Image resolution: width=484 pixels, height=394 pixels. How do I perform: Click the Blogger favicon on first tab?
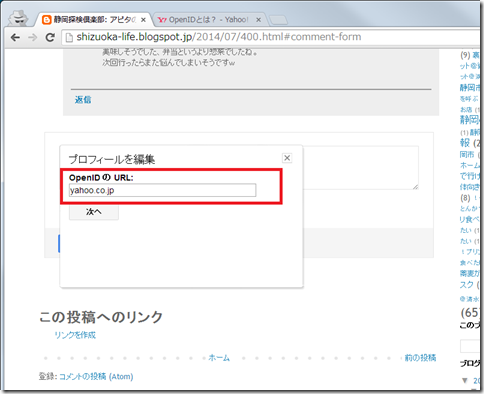click(47, 20)
